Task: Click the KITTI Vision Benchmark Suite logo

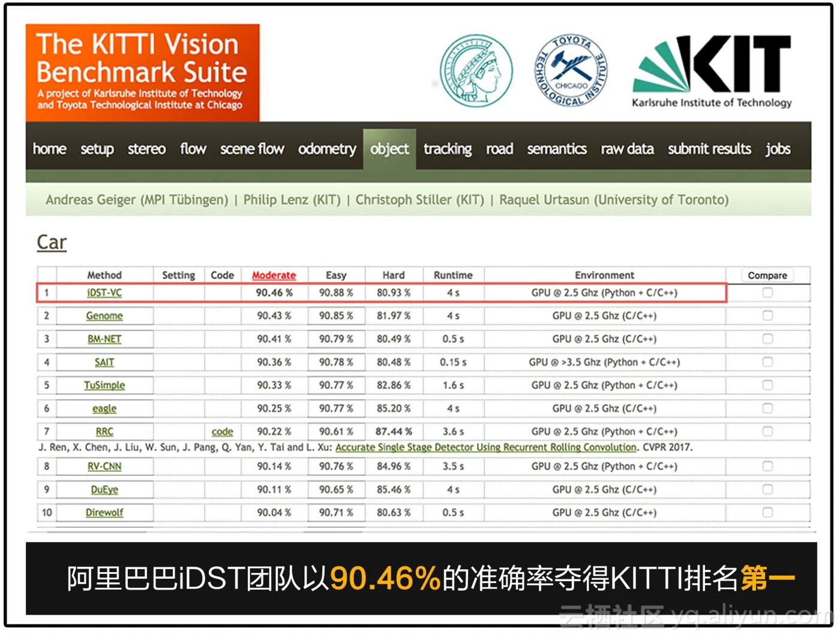Action: coord(142,73)
